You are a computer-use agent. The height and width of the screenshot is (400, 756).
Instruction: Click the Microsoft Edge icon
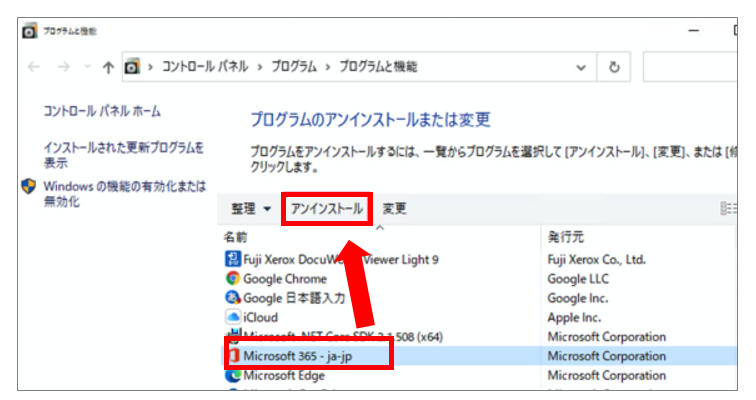coord(233,375)
